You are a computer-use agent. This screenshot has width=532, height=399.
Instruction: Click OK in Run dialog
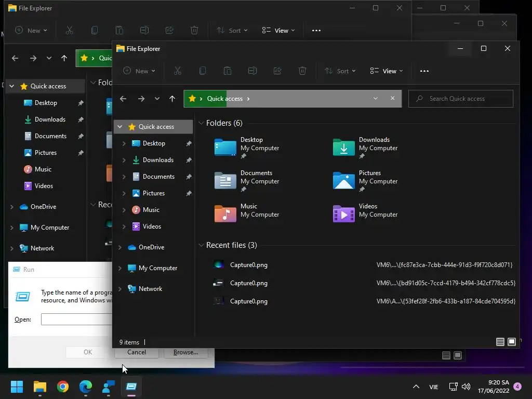87,352
